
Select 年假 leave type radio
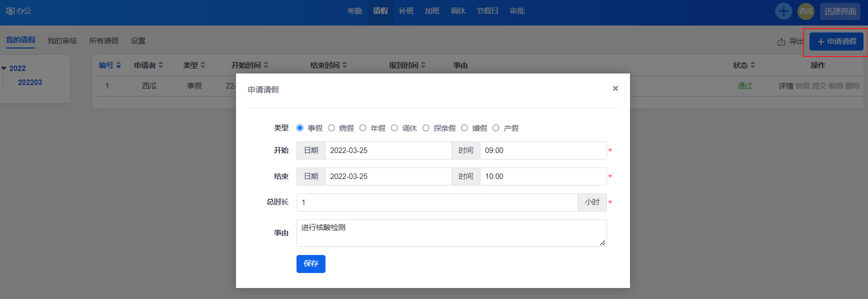coord(363,128)
